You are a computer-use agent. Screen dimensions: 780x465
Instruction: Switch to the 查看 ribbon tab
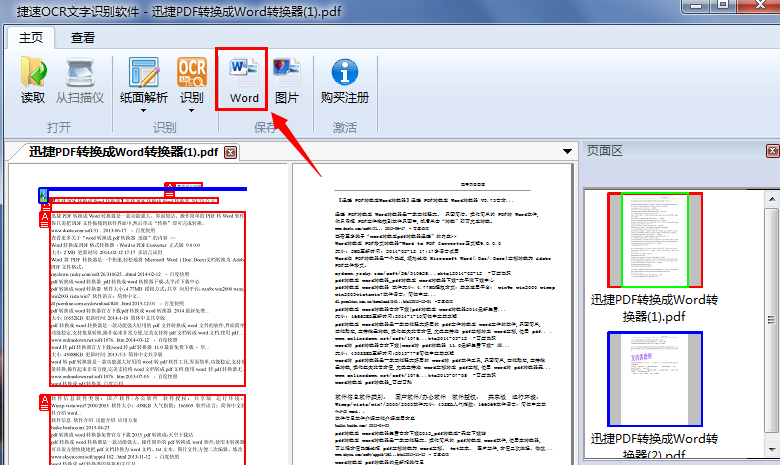coord(83,37)
